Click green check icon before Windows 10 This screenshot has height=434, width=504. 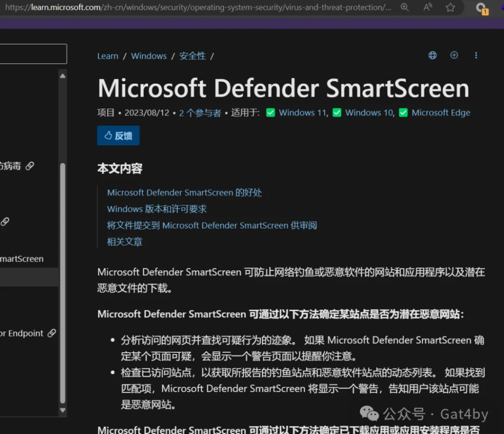337,113
